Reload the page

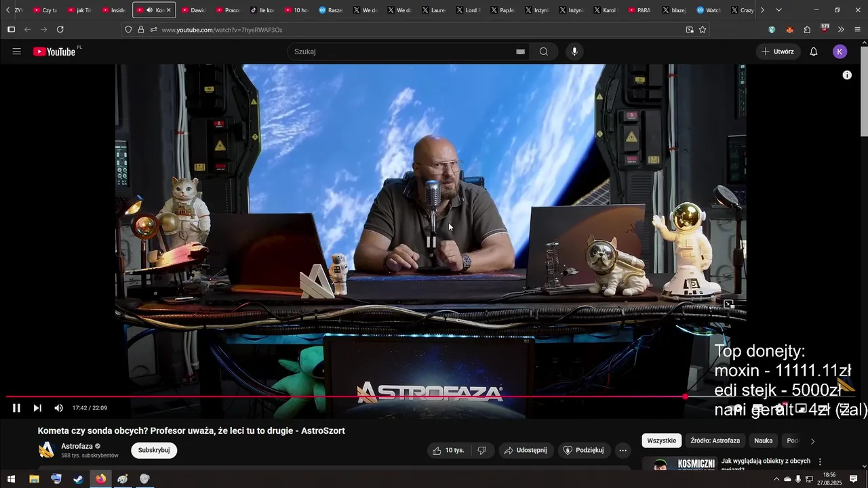[60, 30]
